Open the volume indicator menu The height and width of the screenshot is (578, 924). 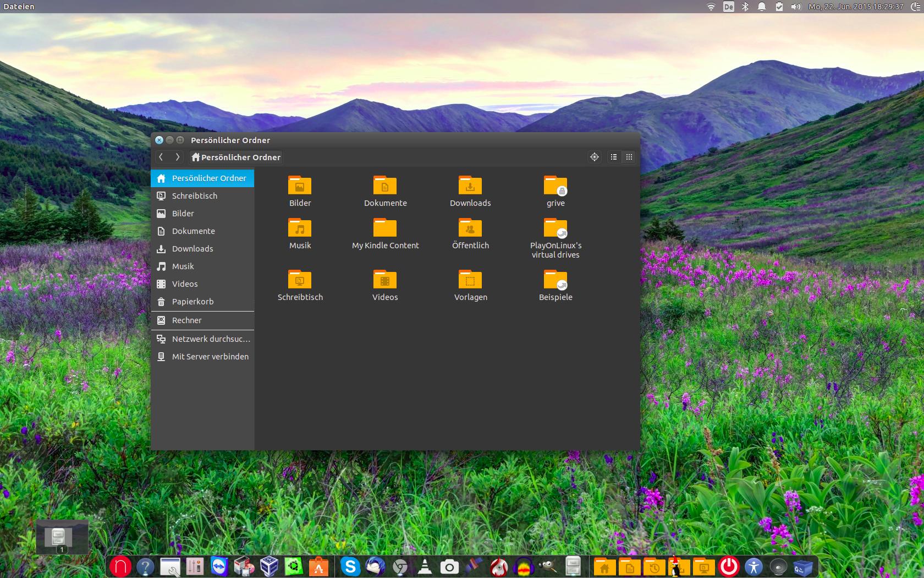[795, 7]
